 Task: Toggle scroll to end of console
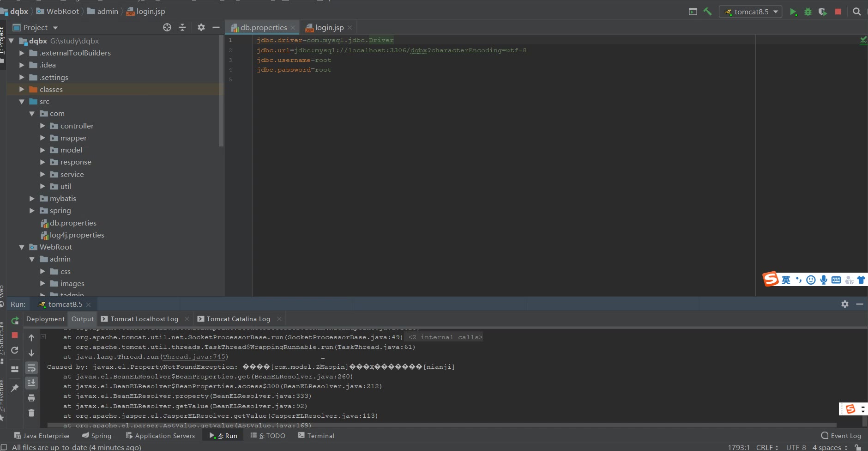pyautogui.click(x=31, y=383)
